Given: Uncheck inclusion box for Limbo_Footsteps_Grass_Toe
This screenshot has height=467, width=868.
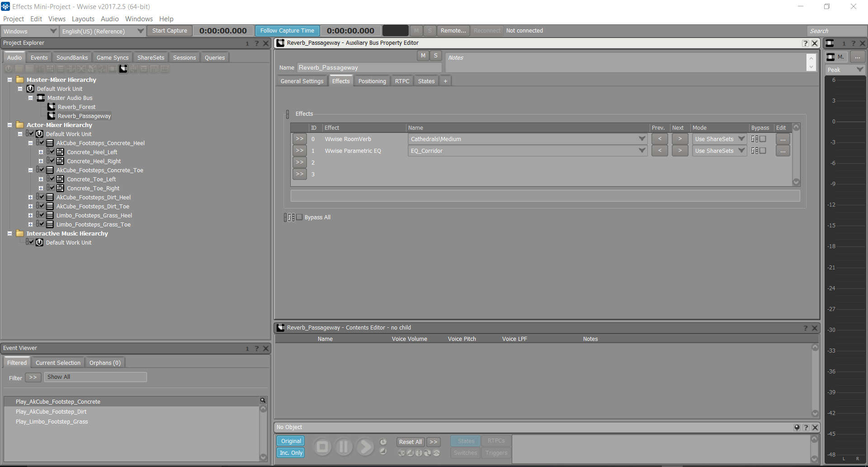Looking at the screenshot, I should (x=42, y=224).
